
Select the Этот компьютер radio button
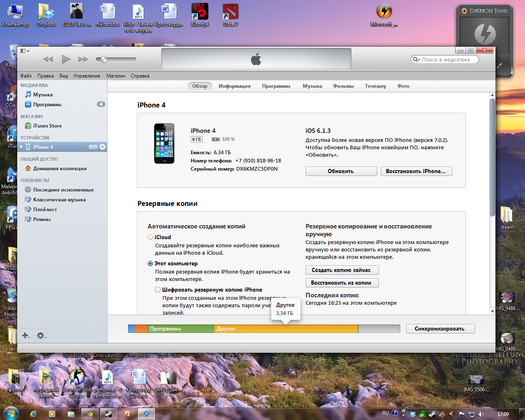pos(150,263)
